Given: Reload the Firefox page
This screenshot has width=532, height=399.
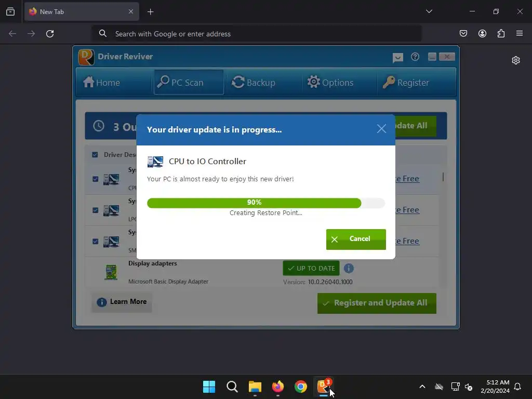Looking at the screenshot, I should coord(50,34).
